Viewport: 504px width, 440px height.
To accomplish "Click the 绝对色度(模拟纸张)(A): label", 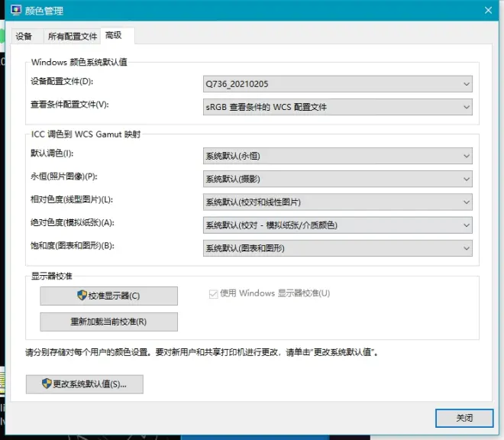I will click(x=73, y=222).
